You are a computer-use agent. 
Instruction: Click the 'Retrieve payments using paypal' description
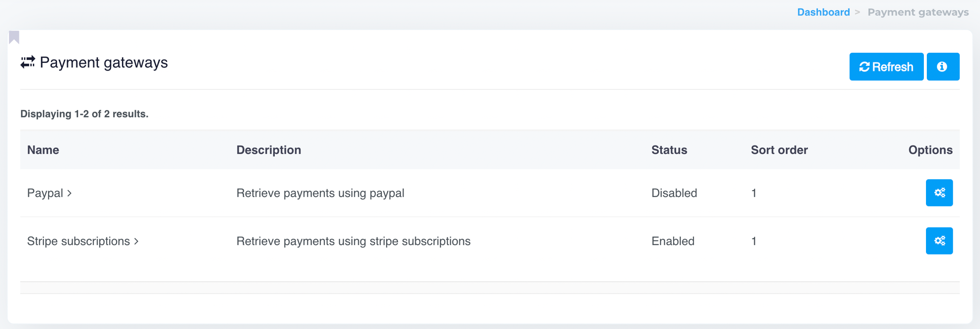coord(320,193)
